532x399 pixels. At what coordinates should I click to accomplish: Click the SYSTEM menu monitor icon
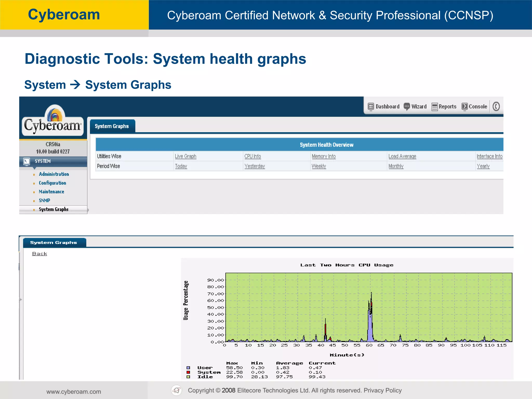[x=26, y=162]
